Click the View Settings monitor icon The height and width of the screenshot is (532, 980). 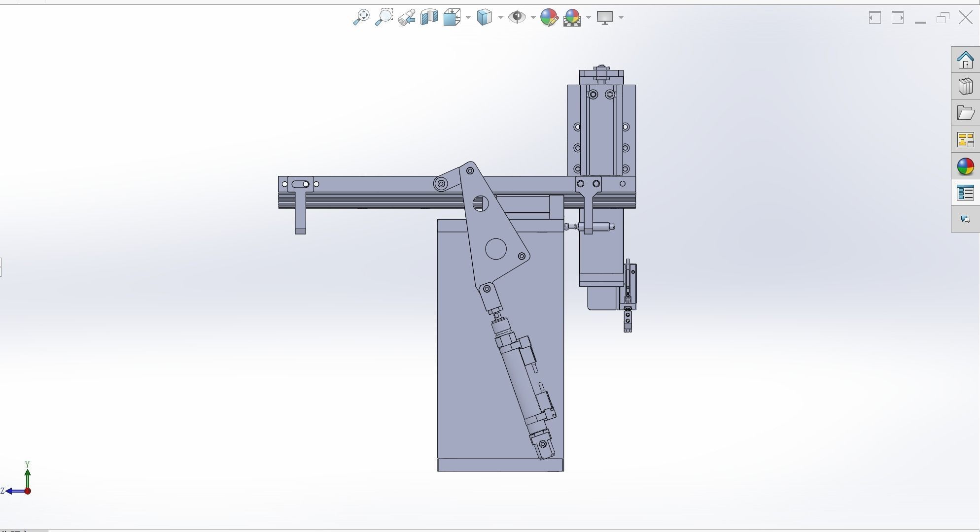[x=605, y=17]
